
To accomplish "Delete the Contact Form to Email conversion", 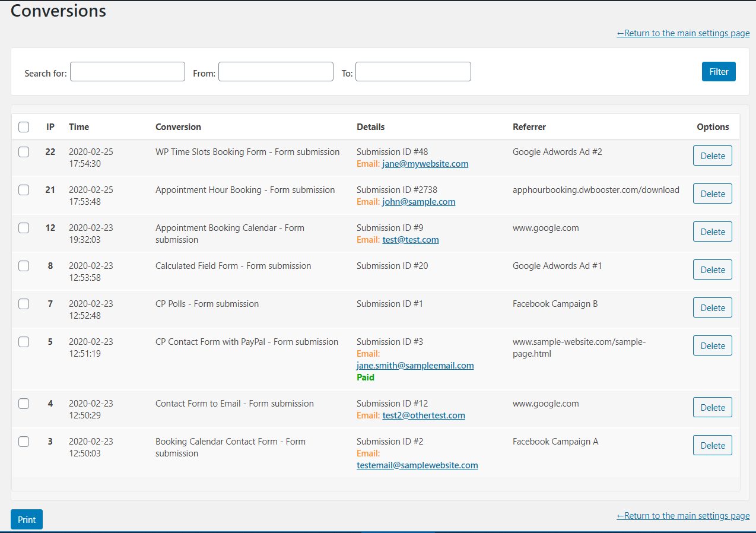I will point(713,407).
